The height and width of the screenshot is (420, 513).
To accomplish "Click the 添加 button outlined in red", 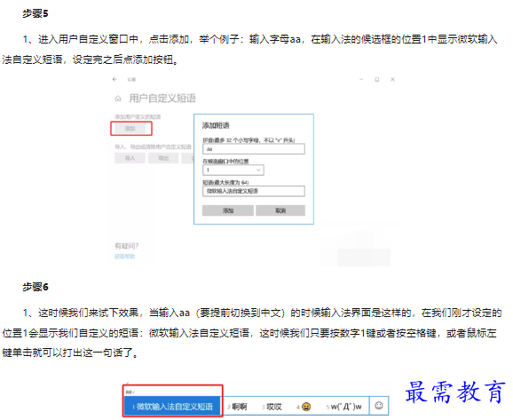I will [x=130, y=129].
